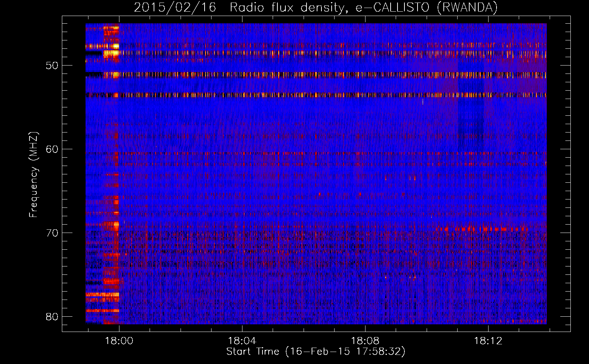Click the red dashed emission line just above 70 MHz
Screen dimensions: 589x364
[x=481, y=229]
